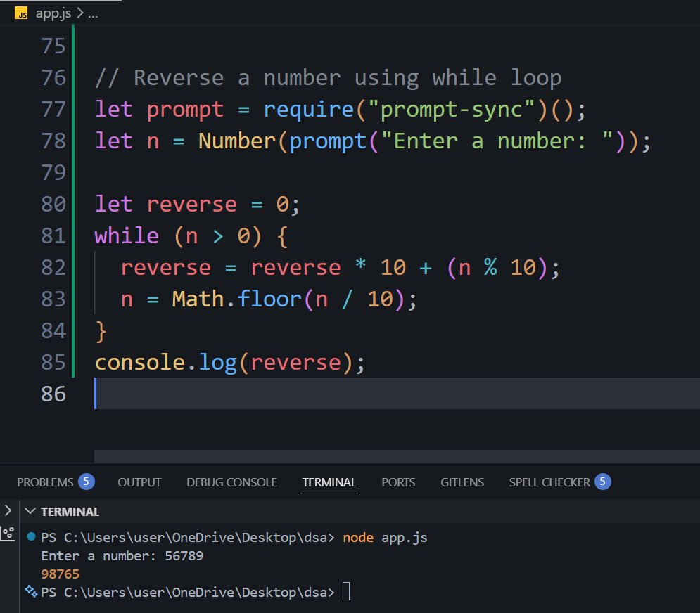This screenshot has width=700, height=613.
Task: Click the 'TERMINAL' section header label
Action: [70, 512]
